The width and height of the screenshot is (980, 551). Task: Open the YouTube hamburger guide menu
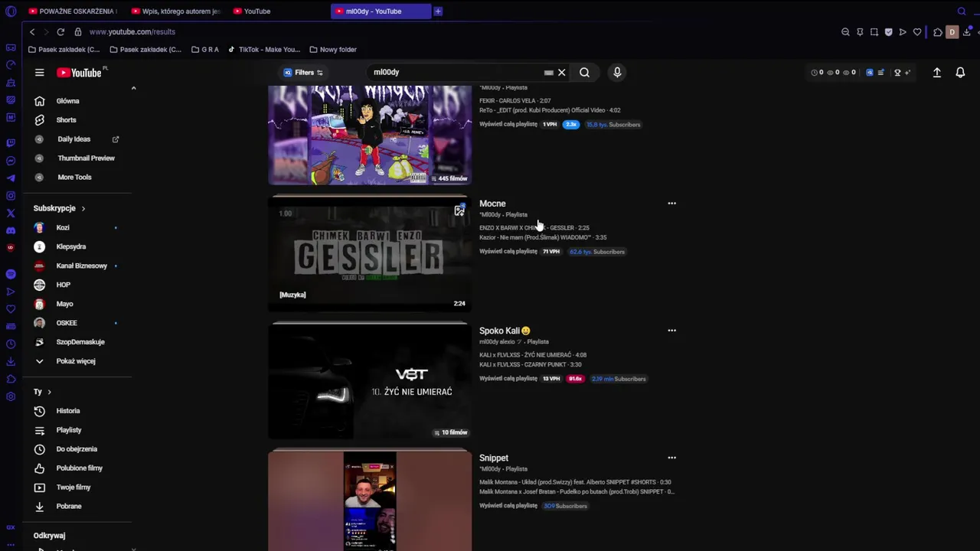point(39,73)
